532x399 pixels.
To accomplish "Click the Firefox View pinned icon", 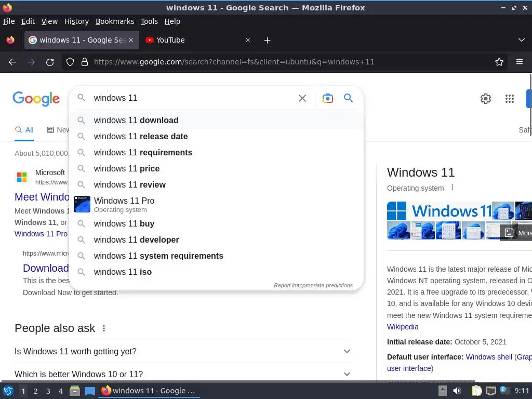I will tap(10, 40).
